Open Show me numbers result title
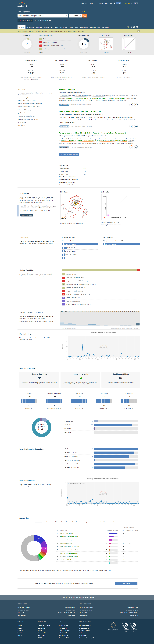Viewport: 154px width, 644px height. point(67,89)
